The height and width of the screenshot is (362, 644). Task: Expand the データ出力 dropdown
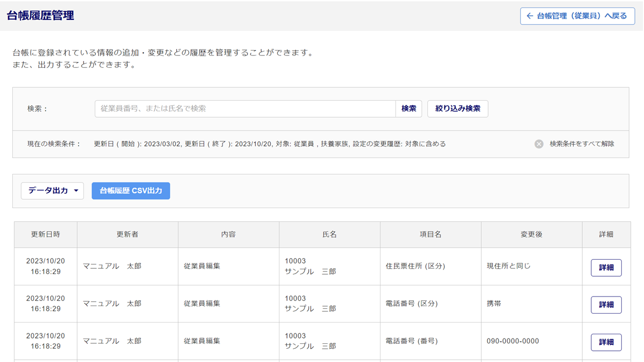pos(52,191)
